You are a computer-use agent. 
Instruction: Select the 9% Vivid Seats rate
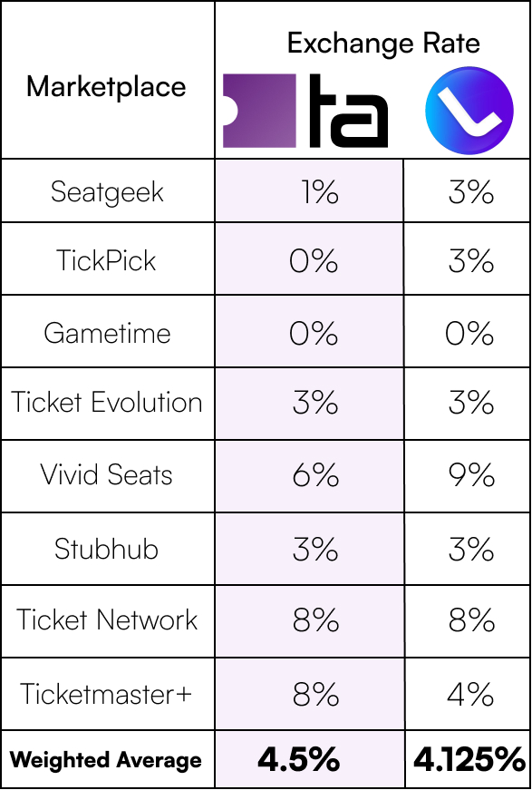[471, 475]
